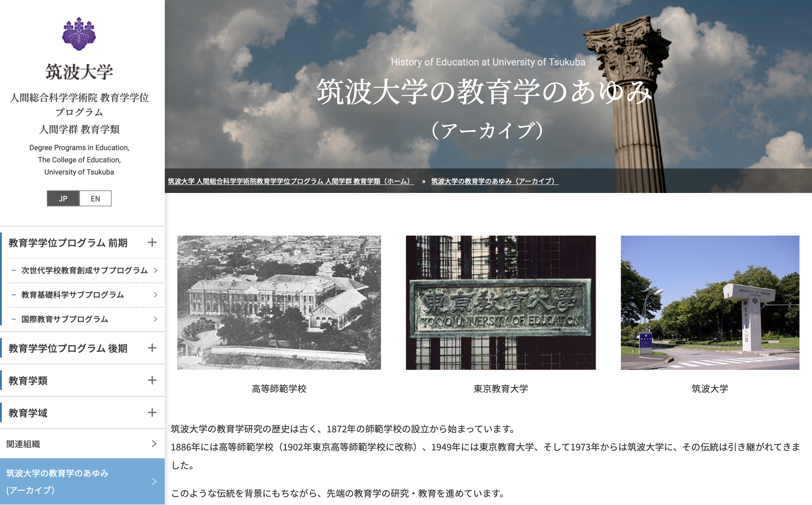Click chevron beside 国際教育サブプログラム
This screenshot has height=505, width=812.
click(156, 319)
